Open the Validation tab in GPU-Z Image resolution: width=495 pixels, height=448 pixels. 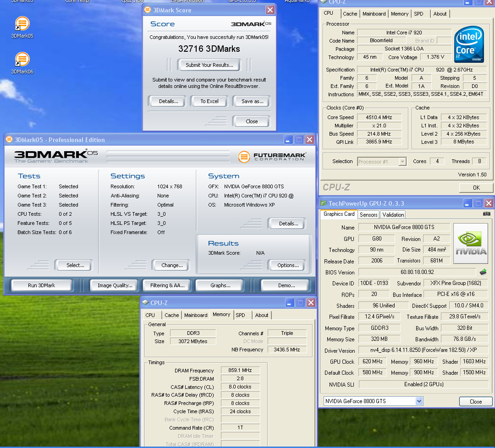393,215
